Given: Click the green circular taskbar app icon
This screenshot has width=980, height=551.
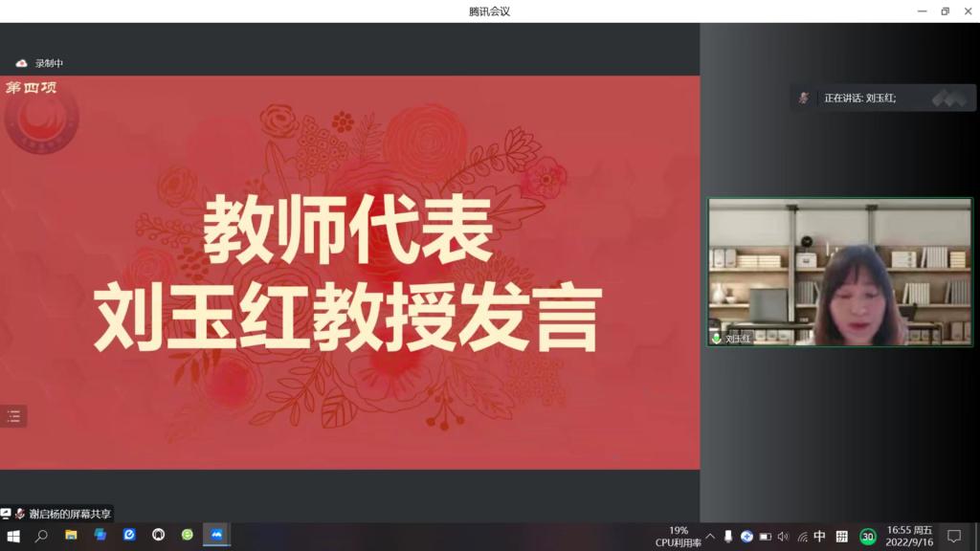Looking at the screenshot, I should pos(188,536).
